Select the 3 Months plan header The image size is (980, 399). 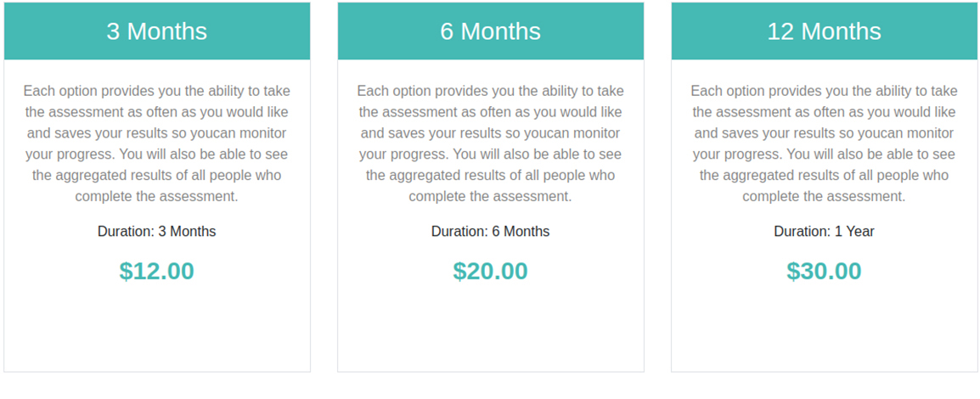[x=157, y=31]
